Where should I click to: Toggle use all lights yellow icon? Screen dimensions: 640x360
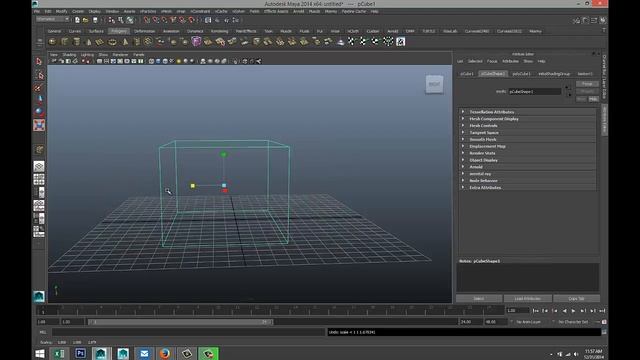click(179, 61)
